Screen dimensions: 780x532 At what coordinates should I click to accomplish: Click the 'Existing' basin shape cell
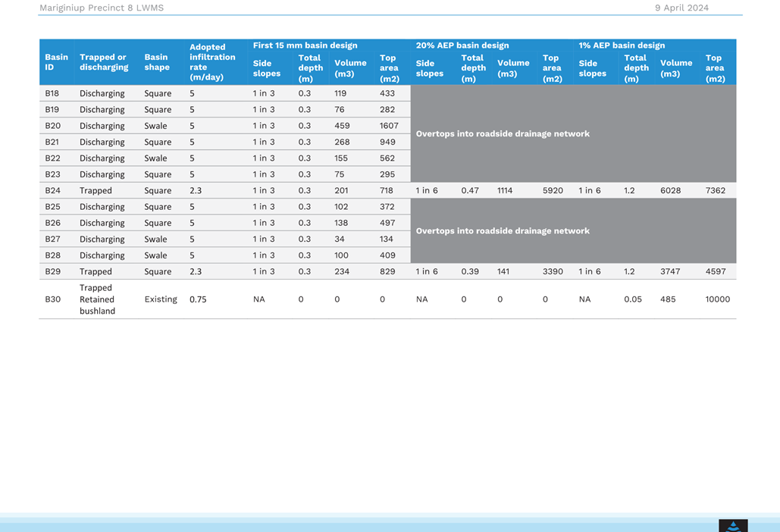pyautogui.click(x=161, y=299)
